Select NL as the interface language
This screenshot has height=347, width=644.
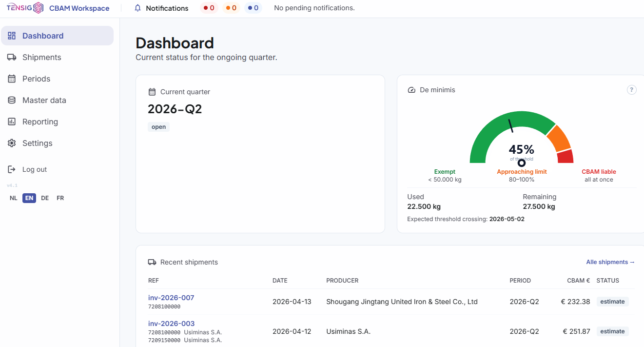pyautogui.click(x=13, y=198)
